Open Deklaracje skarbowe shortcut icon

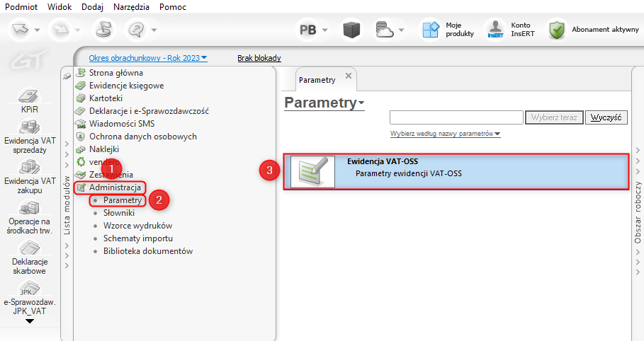(29, 248)
